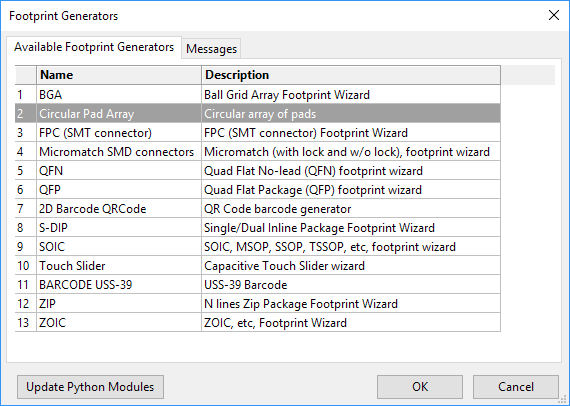
Task: Choose the SOIC footprint wizard
Action: click(258, 247)
